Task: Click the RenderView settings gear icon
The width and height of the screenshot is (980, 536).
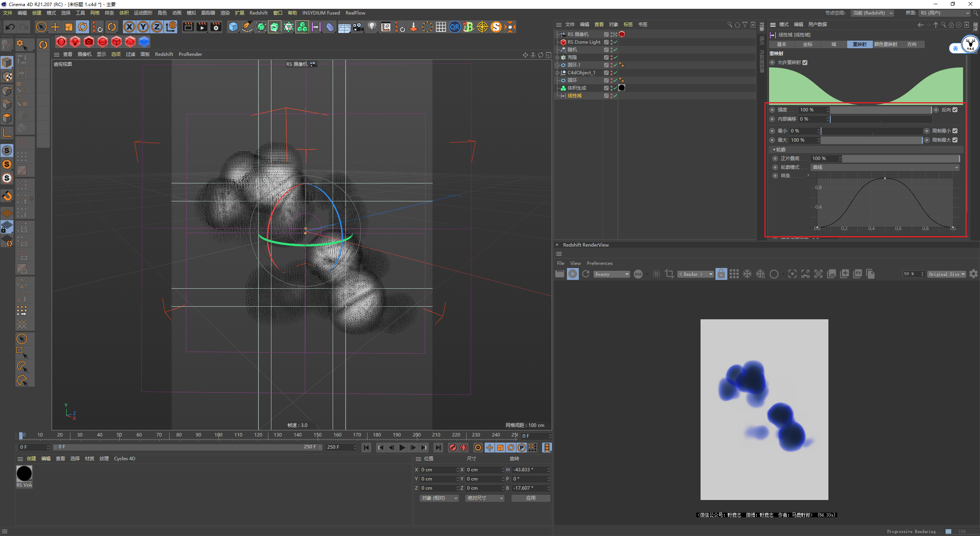Action: coord(973,274)
